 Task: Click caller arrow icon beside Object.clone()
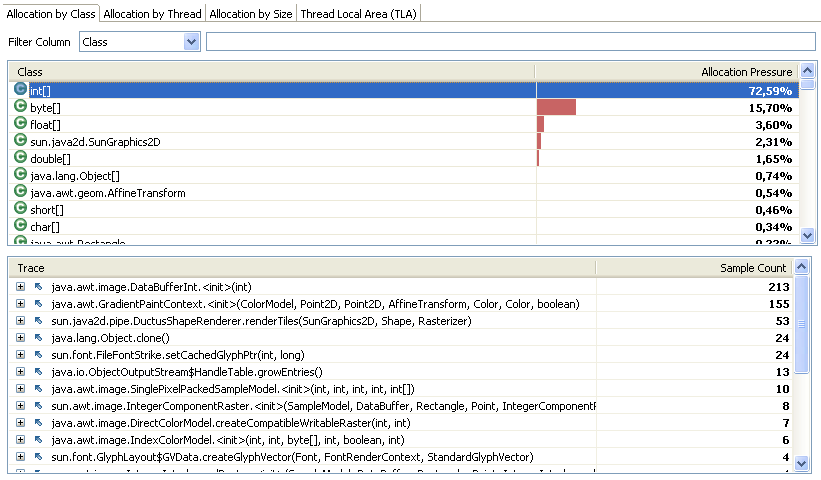38,338
